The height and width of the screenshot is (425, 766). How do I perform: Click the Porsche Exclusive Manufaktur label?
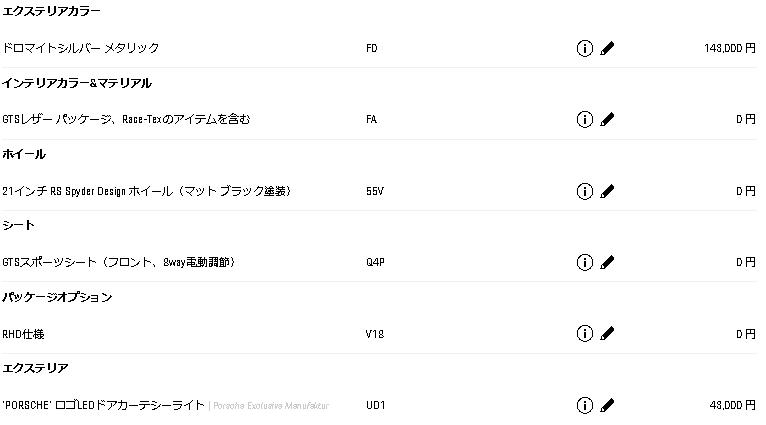coord(271,405)
